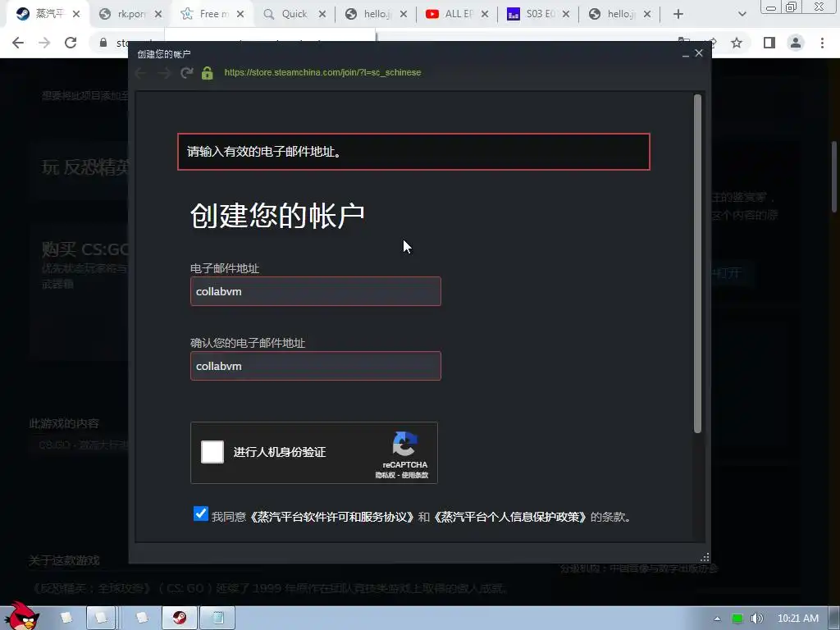The width and height of the screenshot is (840, 630).
Task: Close the Quick search tab
Action: [x=322, y=14]
